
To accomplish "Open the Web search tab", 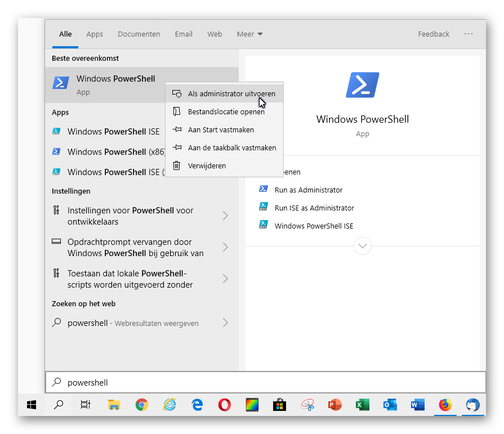I will tap(215, 34).
